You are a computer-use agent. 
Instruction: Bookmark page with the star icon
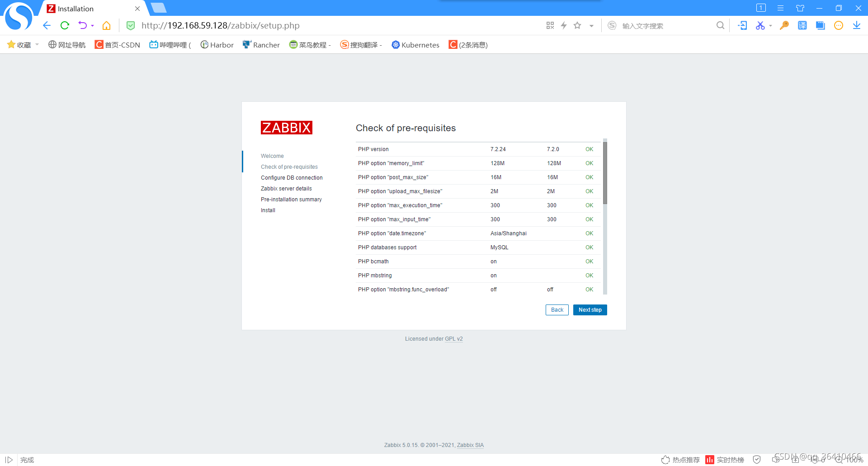(x=577, y=26)
